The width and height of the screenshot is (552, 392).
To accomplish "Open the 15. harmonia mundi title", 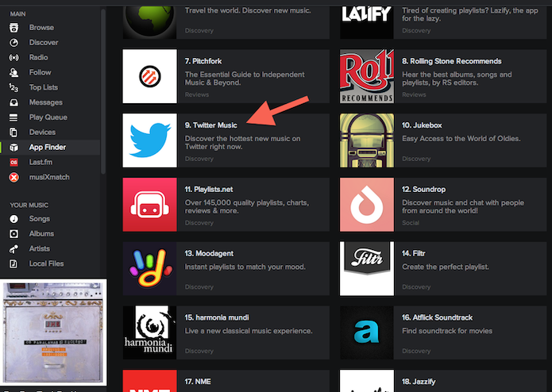I will coord(217,317).
